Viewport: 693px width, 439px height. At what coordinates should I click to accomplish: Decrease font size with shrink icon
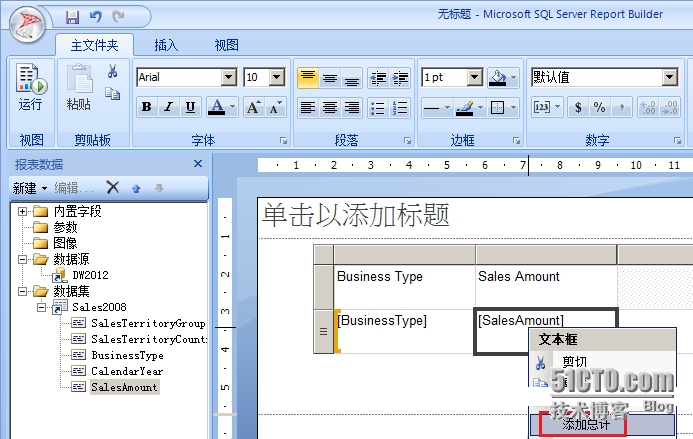276,107
